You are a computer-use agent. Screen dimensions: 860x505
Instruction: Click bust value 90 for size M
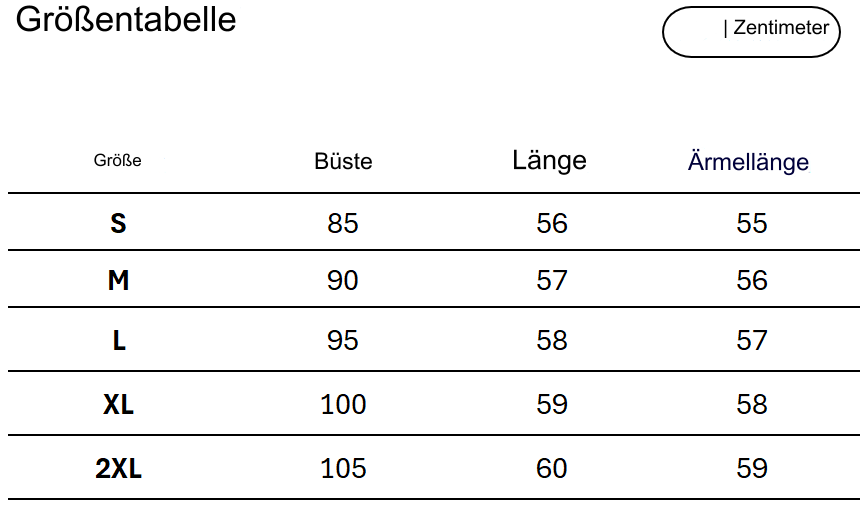[x=343, y=280]
